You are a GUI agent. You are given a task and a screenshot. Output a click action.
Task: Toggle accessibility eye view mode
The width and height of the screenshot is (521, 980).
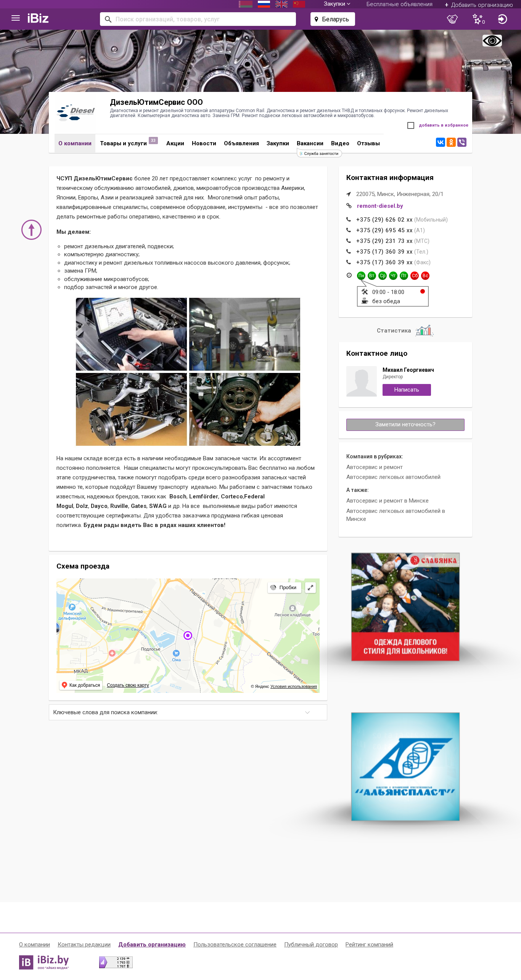[492, 40]
